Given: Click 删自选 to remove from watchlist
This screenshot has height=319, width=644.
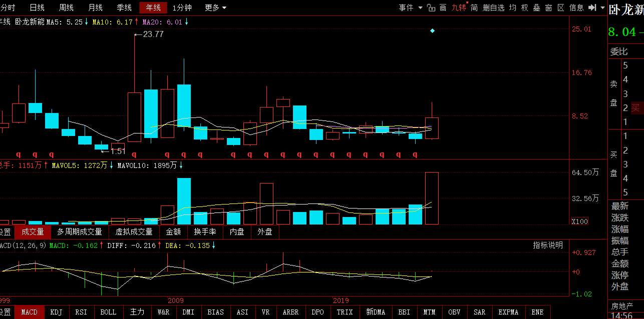Looking at the screenshot, I should 493,7.
